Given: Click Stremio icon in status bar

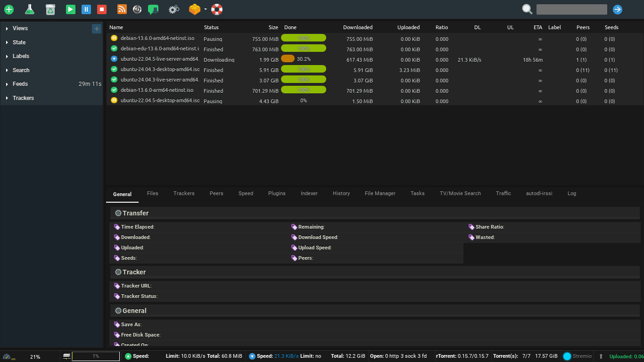Looking at the screenshot, I should click(x=567, y=356).
